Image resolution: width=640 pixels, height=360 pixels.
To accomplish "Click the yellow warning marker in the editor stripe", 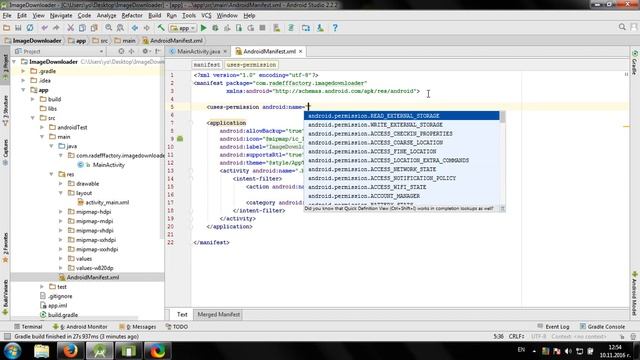I will point(626,127).
